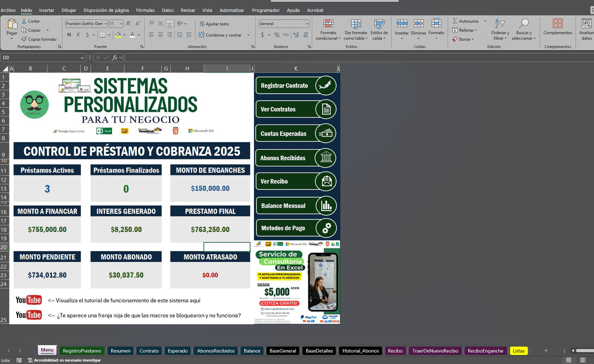The width and height of the screenshot is (594, 364).
Task: Toggle center alignment for the cell
Action: 161,35
